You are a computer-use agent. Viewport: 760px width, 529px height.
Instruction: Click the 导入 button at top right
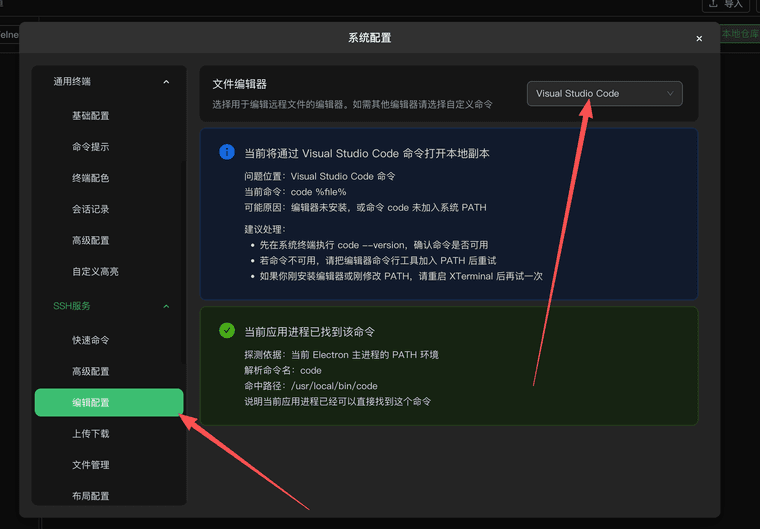[x=726, y=5]
